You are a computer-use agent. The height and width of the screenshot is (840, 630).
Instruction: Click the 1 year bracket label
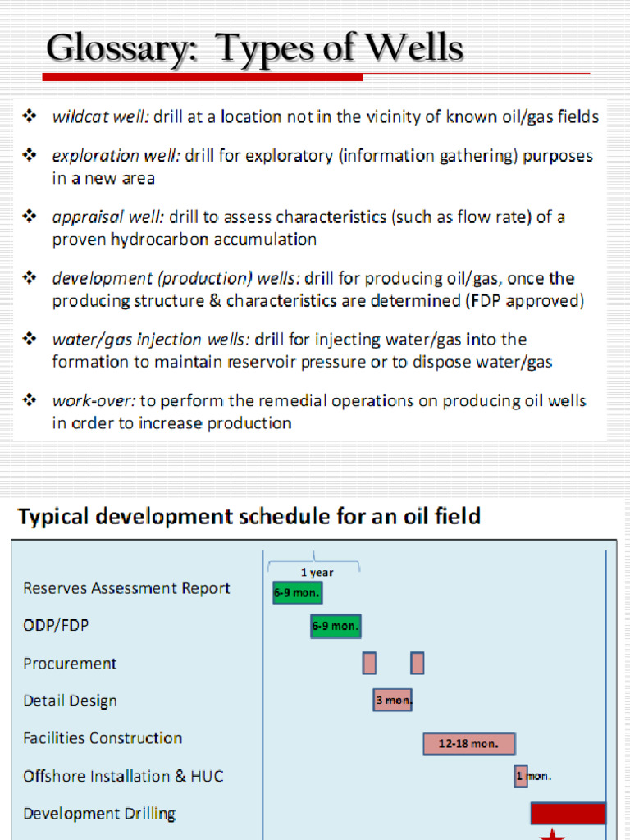click(x=317, y=573)
